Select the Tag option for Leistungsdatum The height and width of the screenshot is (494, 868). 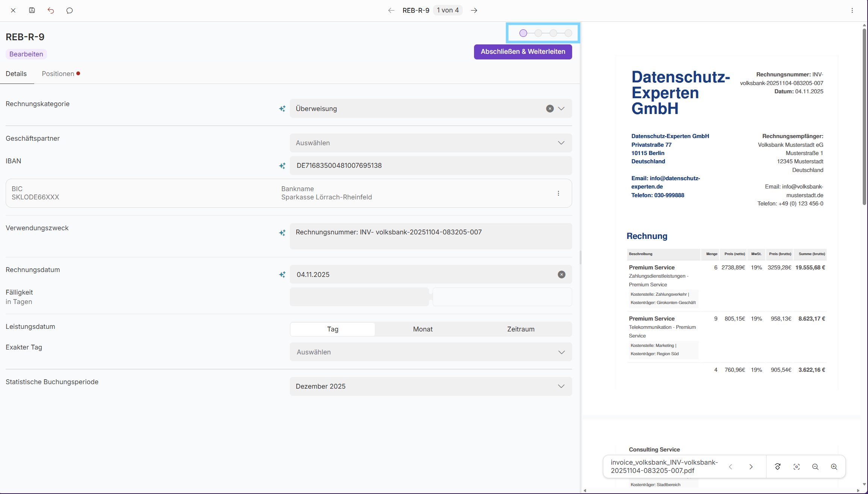tap(333, 329)
